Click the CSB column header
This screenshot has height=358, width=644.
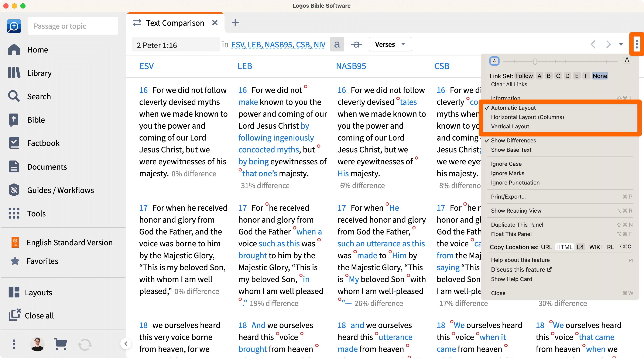442,66
